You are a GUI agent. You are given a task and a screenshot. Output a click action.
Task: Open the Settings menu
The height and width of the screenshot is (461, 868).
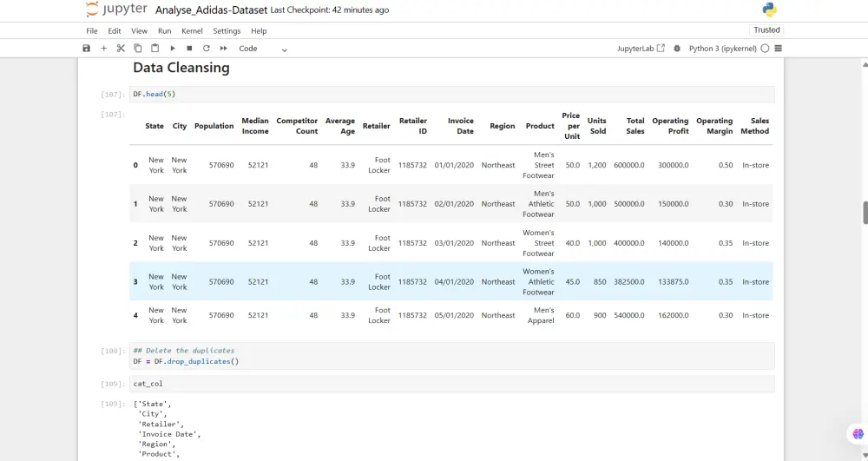(x=227, y=31)
